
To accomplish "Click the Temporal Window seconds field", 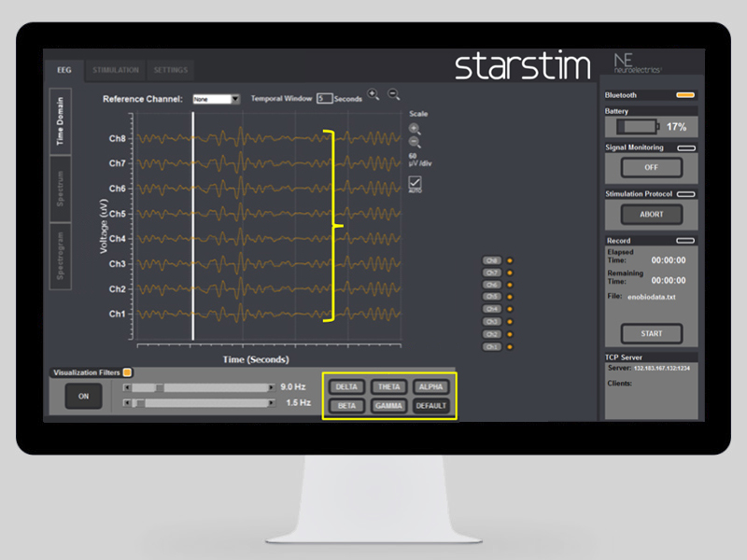I will 324,99.
